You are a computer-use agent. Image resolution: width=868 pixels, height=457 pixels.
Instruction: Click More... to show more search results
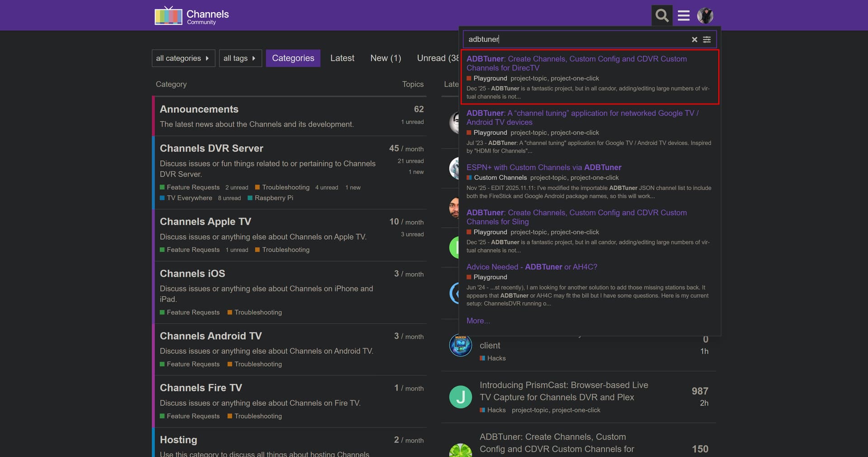pos(478,321)
